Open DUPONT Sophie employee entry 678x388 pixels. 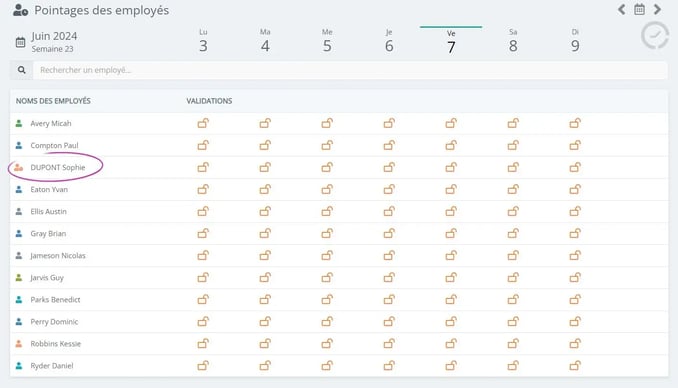[x=58, y=167]
